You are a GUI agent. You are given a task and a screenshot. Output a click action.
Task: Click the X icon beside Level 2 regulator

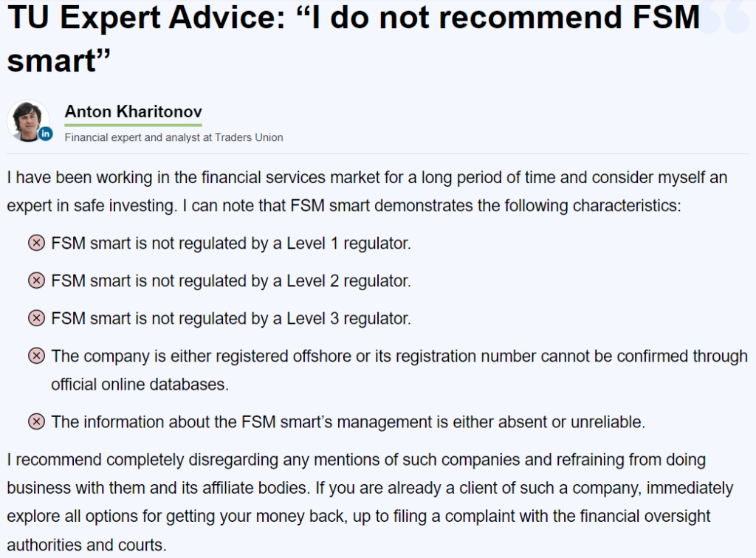[x=36, y=280]
